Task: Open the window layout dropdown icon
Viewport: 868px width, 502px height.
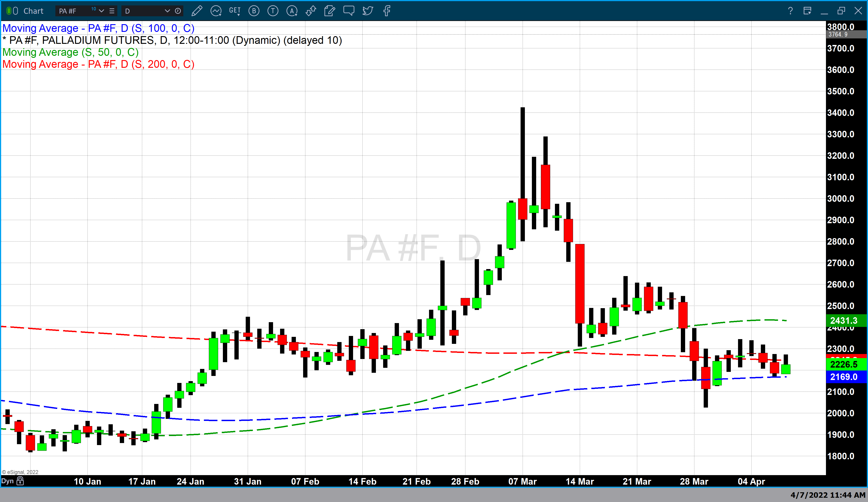Action: 807,11
